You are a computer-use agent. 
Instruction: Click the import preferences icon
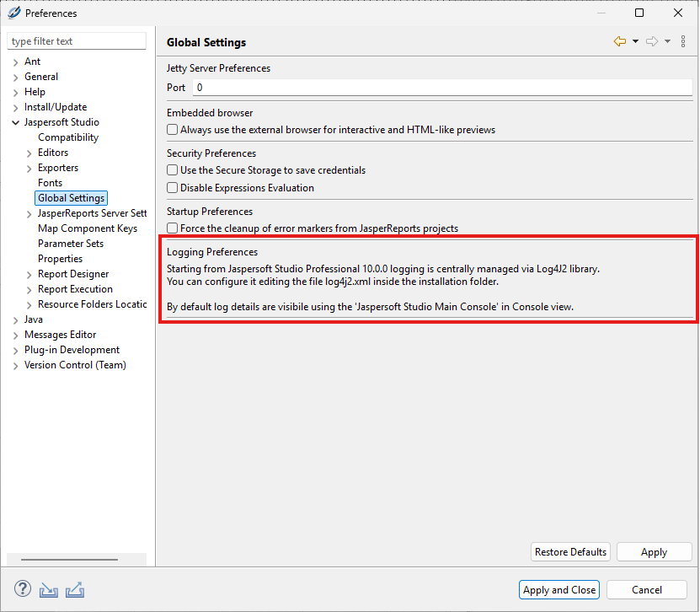49,590
